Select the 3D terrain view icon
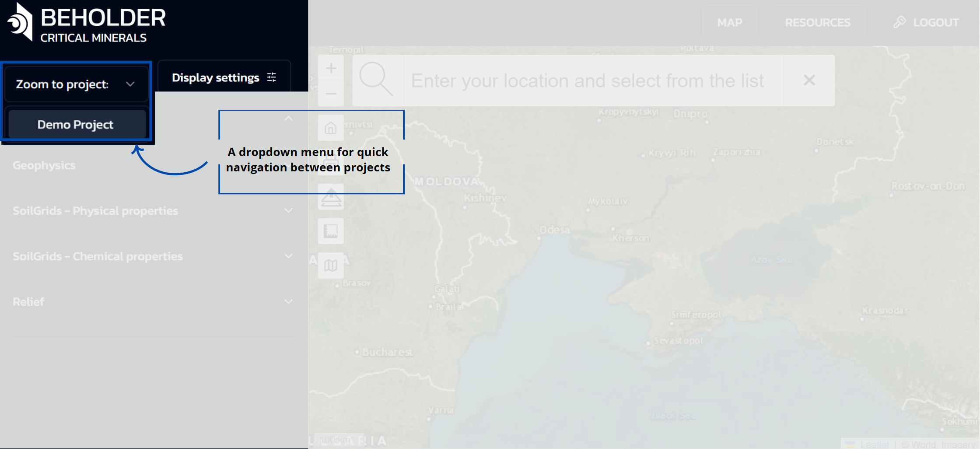 coord(331,197)
